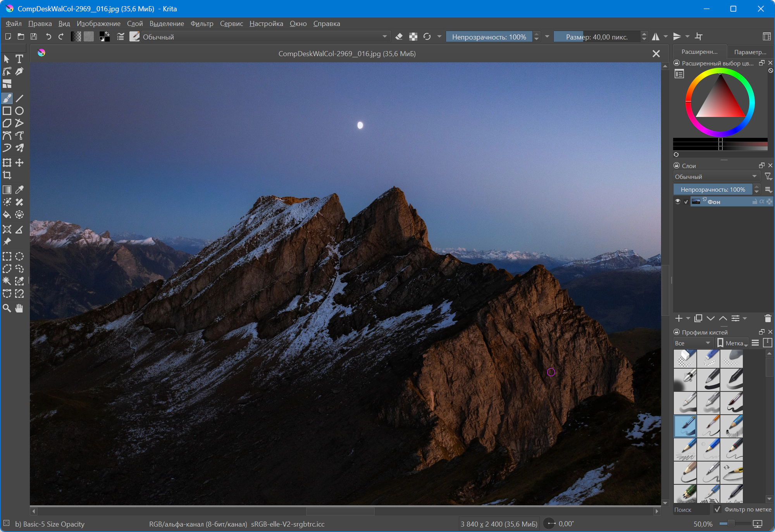
Task: Open the Изображение menu
Action: [x=98, y=24]
